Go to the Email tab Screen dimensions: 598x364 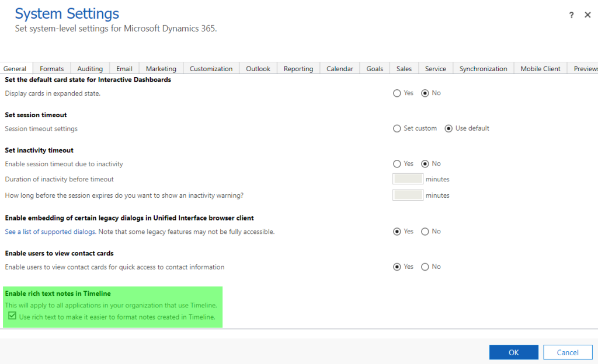[x=124, y=69]
